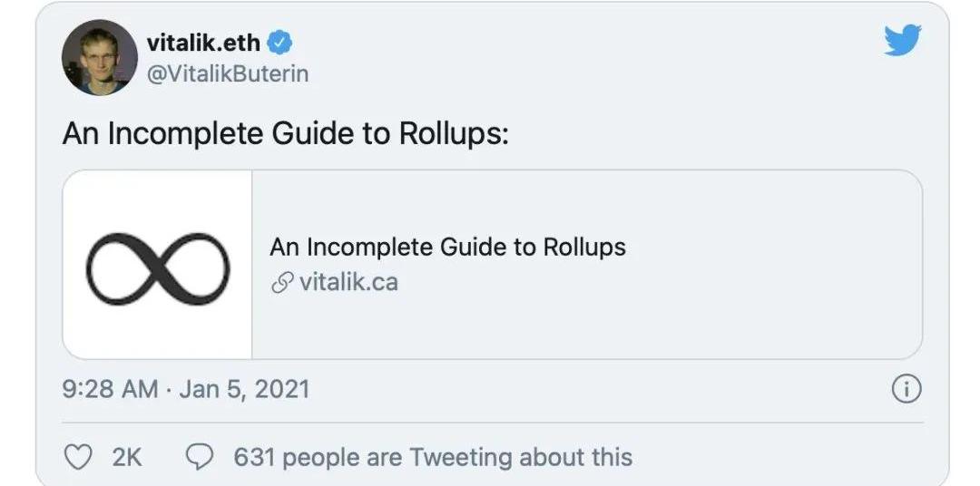Click the blue verified checkmark badge
Screen dimensions: 980x486
coord(280,43)
